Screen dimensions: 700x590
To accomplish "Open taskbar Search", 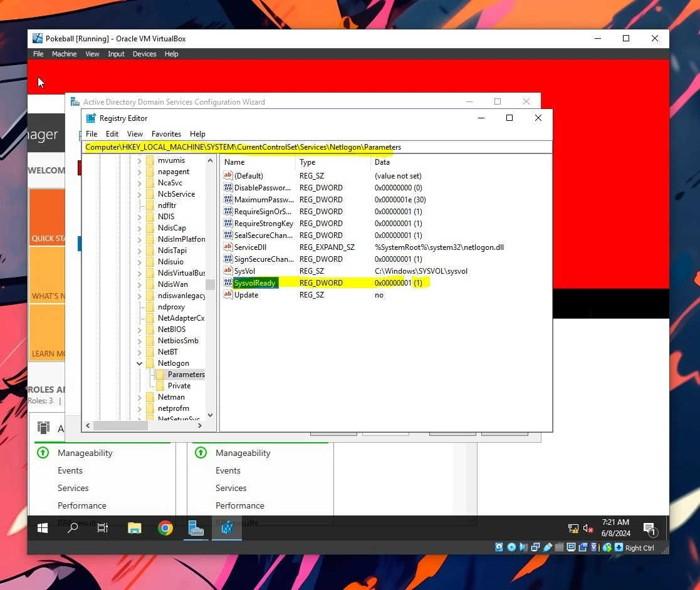I will (x=73, y=529).
